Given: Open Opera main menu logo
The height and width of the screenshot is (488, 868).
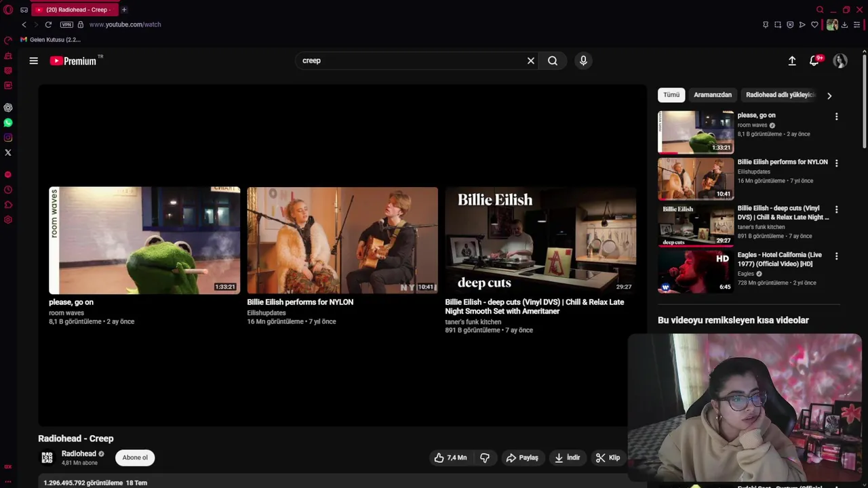Looking at the screenshot, I should point(8,9).
